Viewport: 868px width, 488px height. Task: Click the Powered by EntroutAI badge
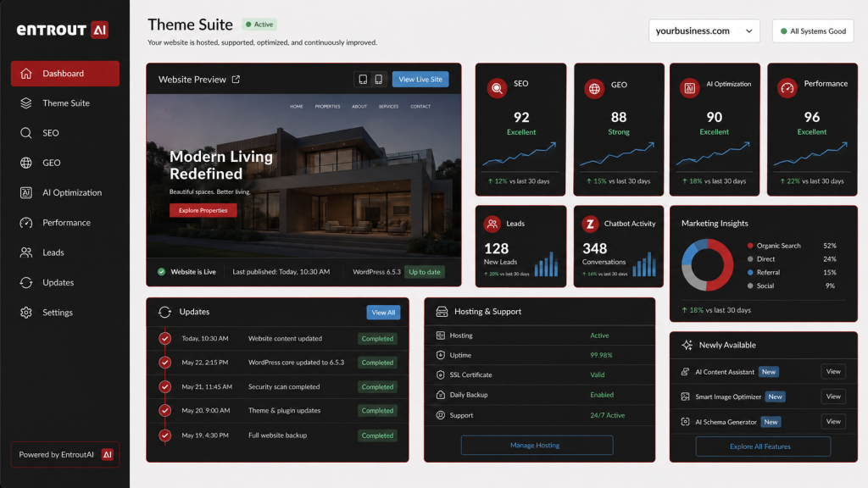click(64, 455)
